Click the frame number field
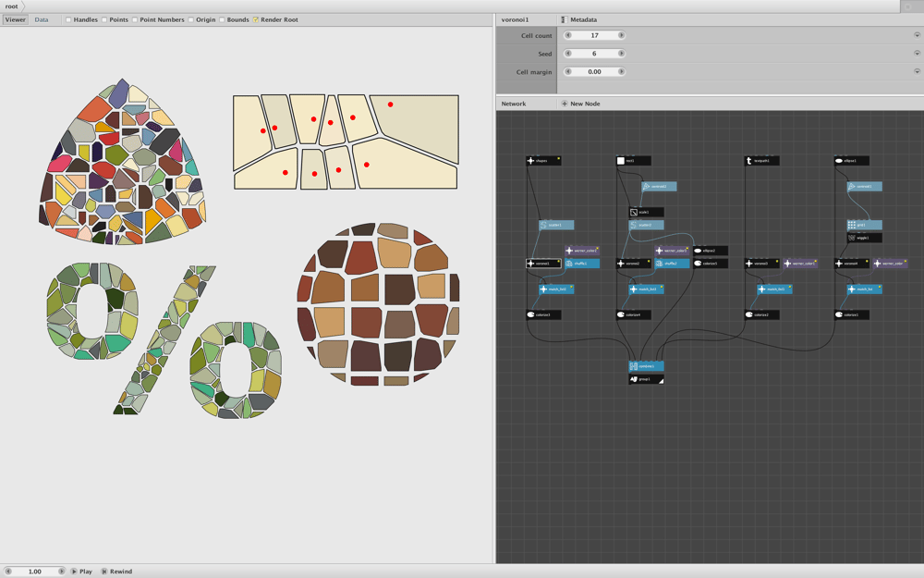 coord(35,572)
